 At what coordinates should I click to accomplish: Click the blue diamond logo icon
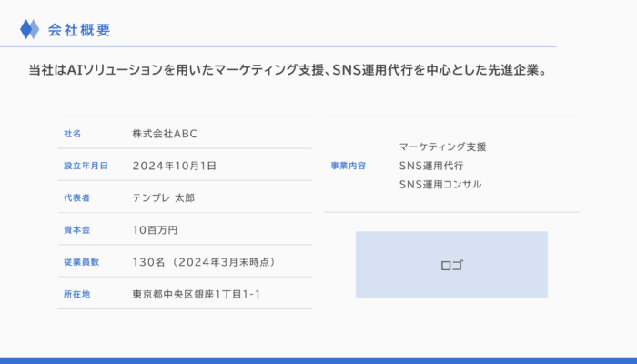click(30, 29)
